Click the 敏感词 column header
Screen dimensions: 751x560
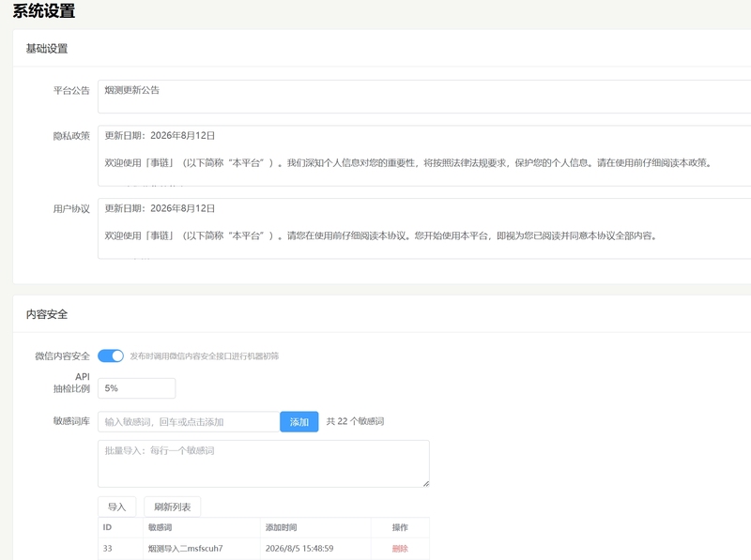point(160,527)
